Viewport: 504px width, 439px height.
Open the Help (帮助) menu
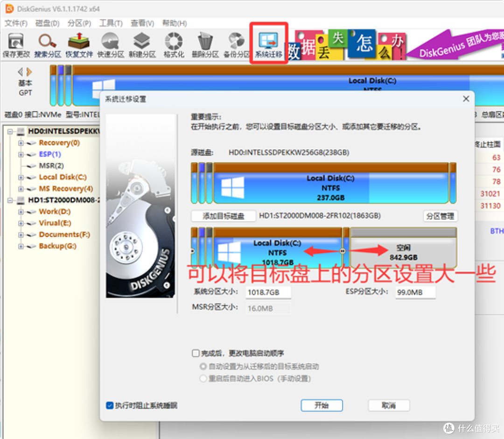coord(174,23)
